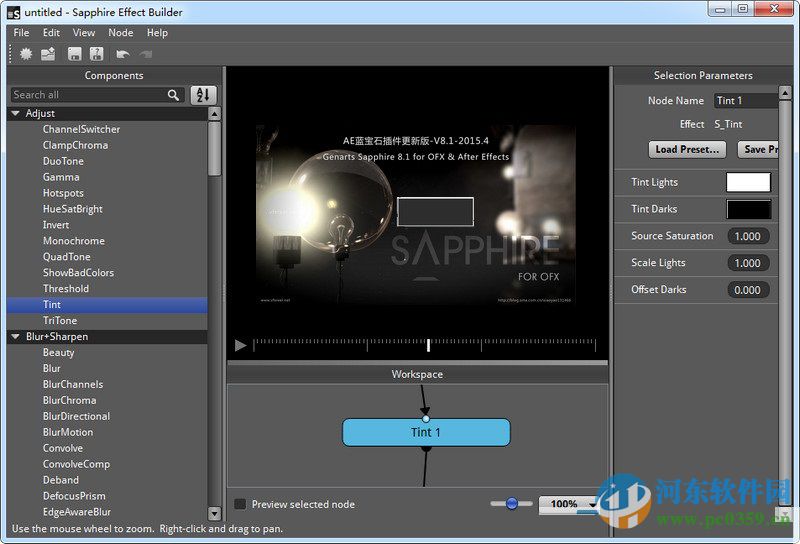Viewport: 800px width, 544px height.
Task: Select TriTone component
Action: [60, 320]
